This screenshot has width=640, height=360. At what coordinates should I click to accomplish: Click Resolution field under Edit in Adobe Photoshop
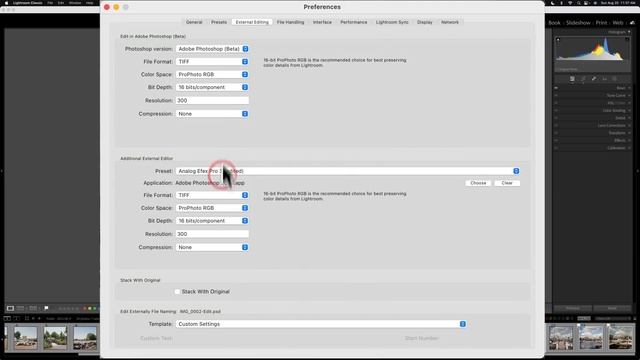[212, 100]
